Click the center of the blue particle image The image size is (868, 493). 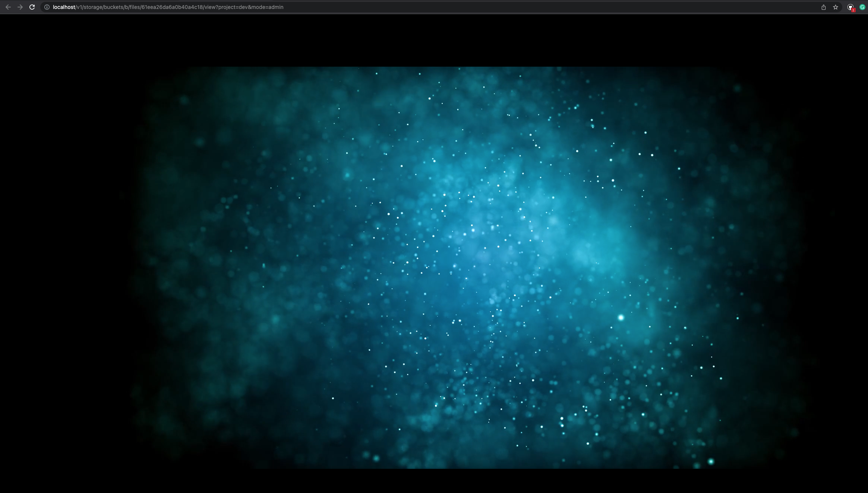point(434,267)
